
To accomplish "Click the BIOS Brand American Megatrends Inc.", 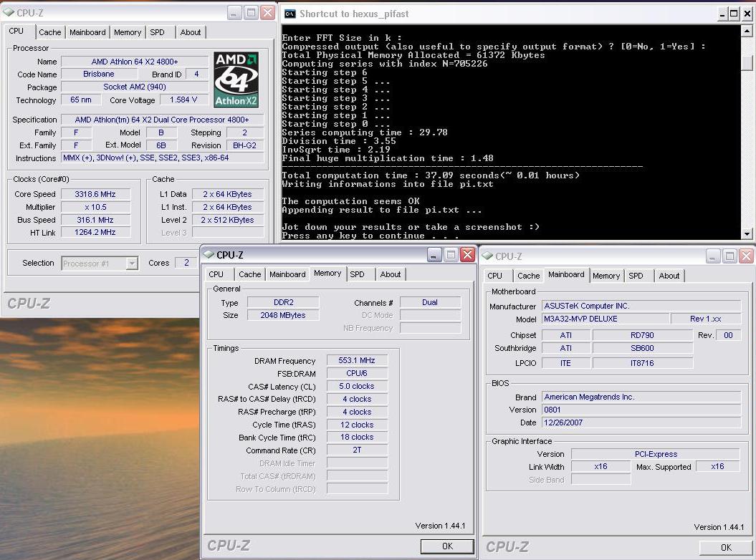I will [x=641, y=397].
